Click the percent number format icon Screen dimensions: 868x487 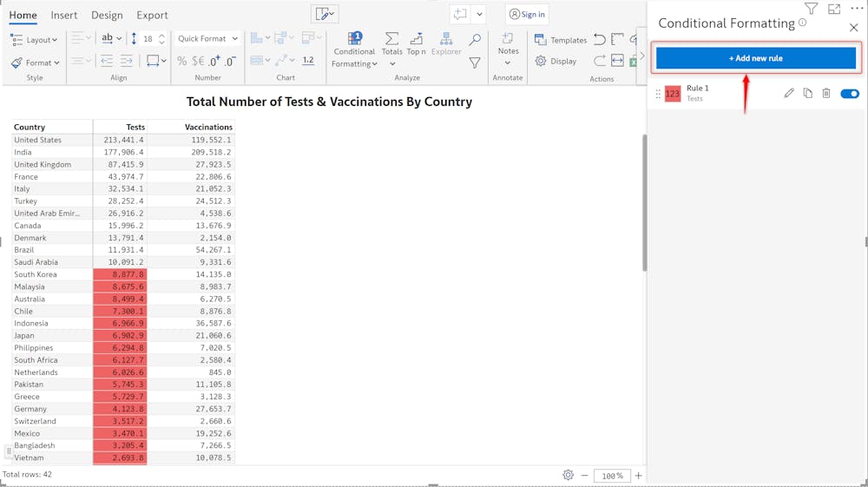point(182,62)
